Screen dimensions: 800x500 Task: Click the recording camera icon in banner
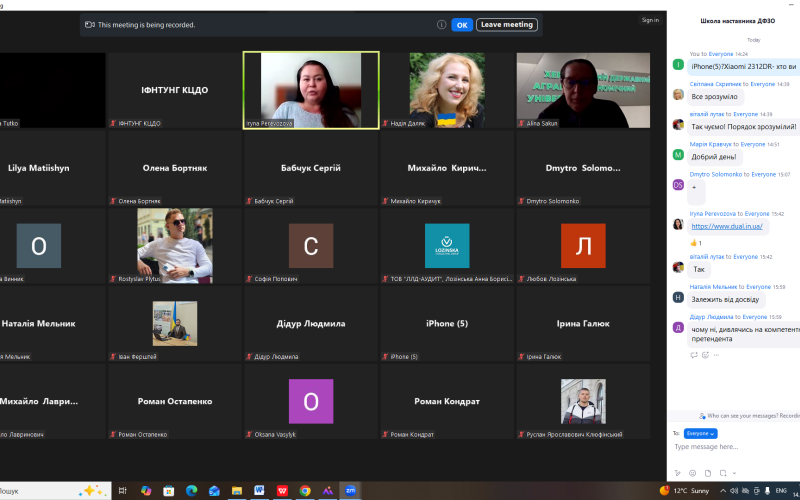pyautogui.click(x=90, y=24)
